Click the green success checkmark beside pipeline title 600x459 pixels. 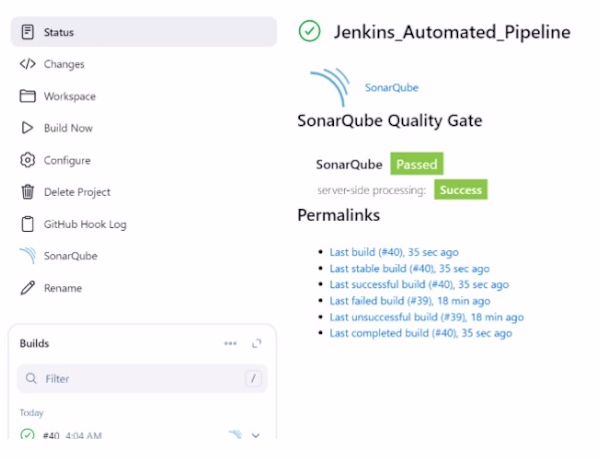[309, 31]
